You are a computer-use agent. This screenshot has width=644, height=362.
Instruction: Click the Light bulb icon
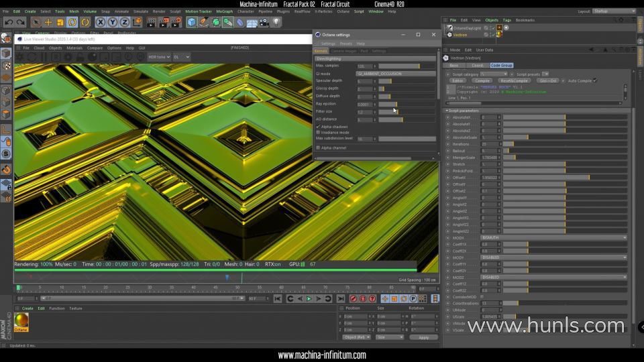coord(276,22)
